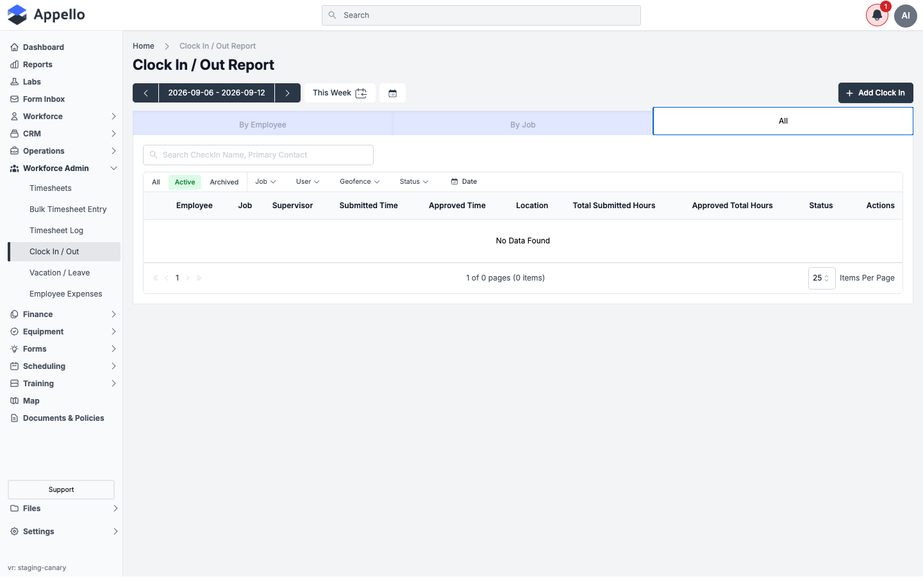Select the Active filter
The height and width of the screenshot is (588, 923).
tap(185, 183)
